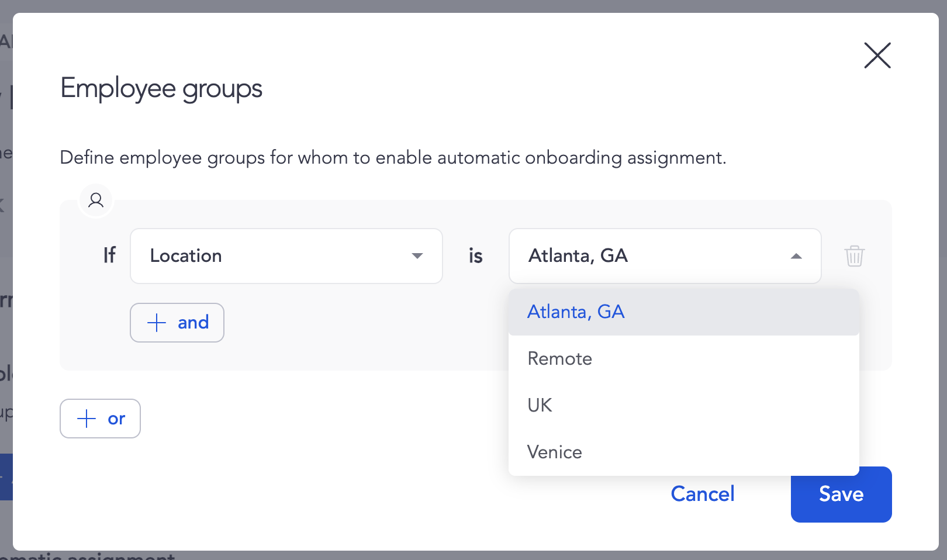Select Venice in the dropdown list
This screenshot has width=947, height=560.
pyautogui.click(x=554, y=452)
